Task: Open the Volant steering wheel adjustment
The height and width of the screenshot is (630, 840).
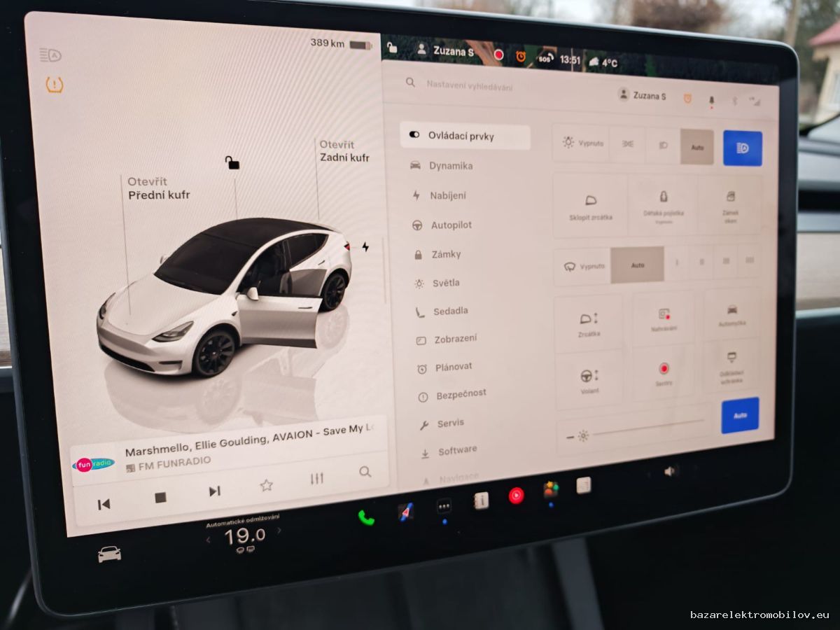Action: (589, 380)
